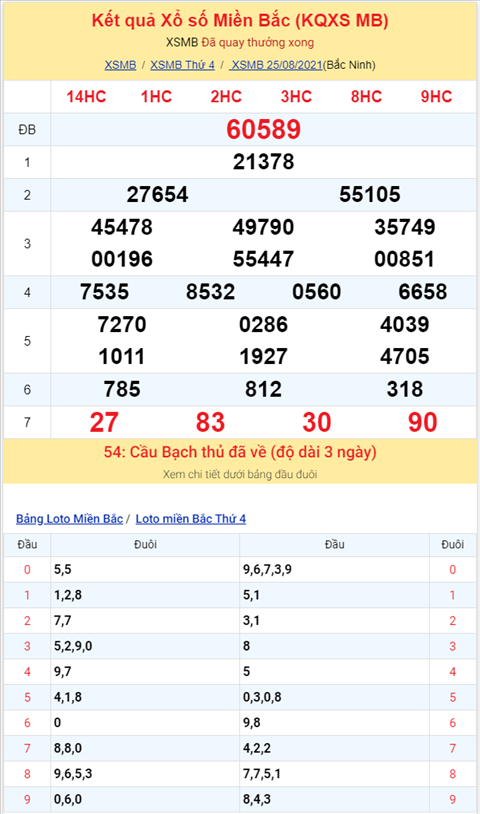
Task: Click the seventh prize number 27
Action: [x=104, y=422]
